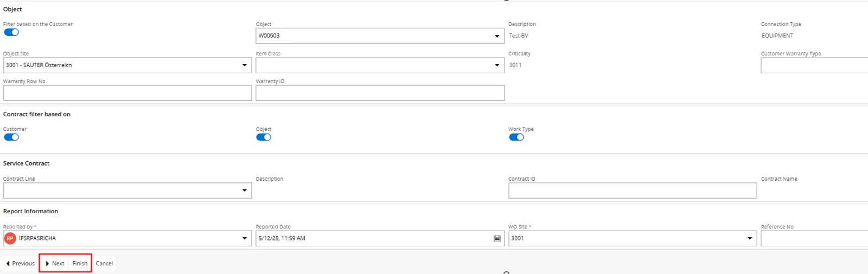Open the Reported Date calendar picker
Image resolution: width=868 pixels, height=274 pixels.
click(x=497, y=238)
